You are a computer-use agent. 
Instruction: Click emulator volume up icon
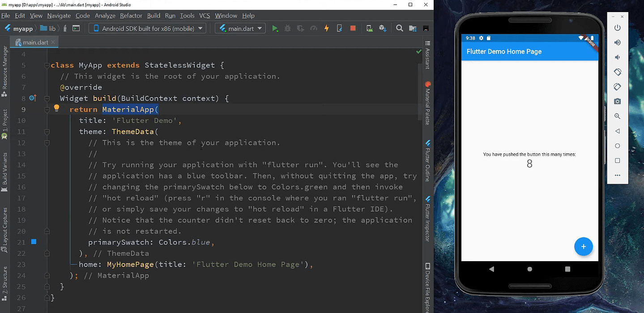pyautogui.click(x=618, y=42)
